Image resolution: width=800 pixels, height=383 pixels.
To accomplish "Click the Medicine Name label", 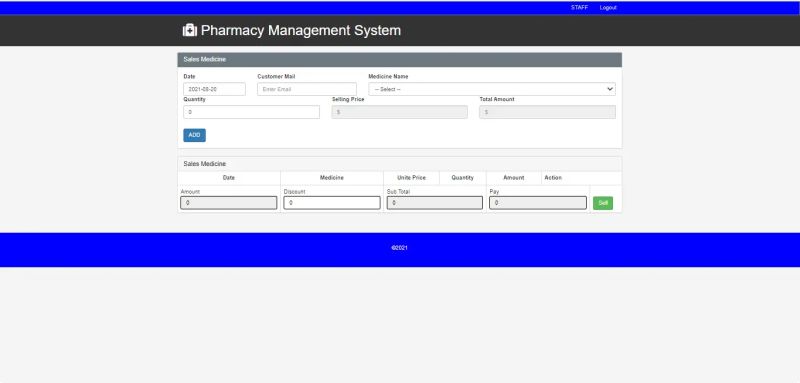I will pos(388,76).
